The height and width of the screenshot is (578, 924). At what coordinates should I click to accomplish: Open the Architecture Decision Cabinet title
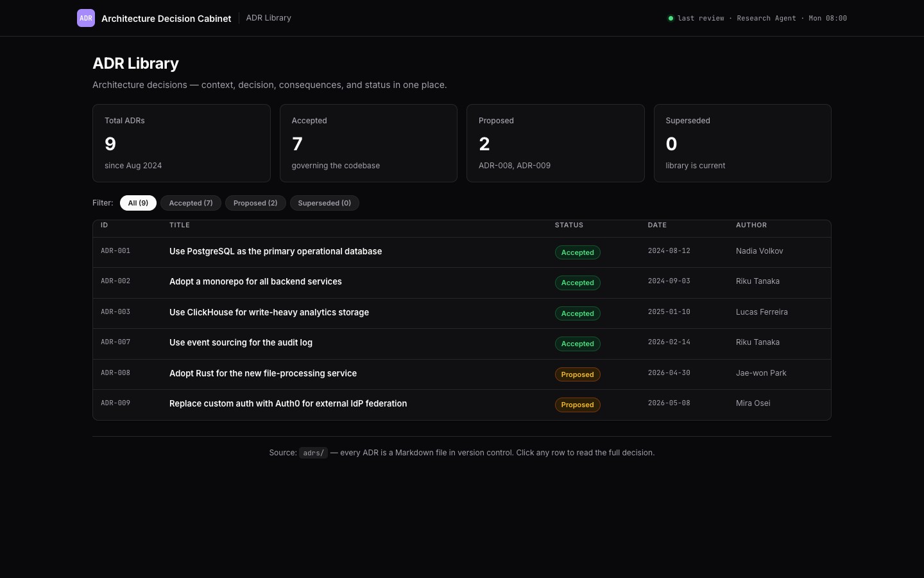click(x=166, y=19)
